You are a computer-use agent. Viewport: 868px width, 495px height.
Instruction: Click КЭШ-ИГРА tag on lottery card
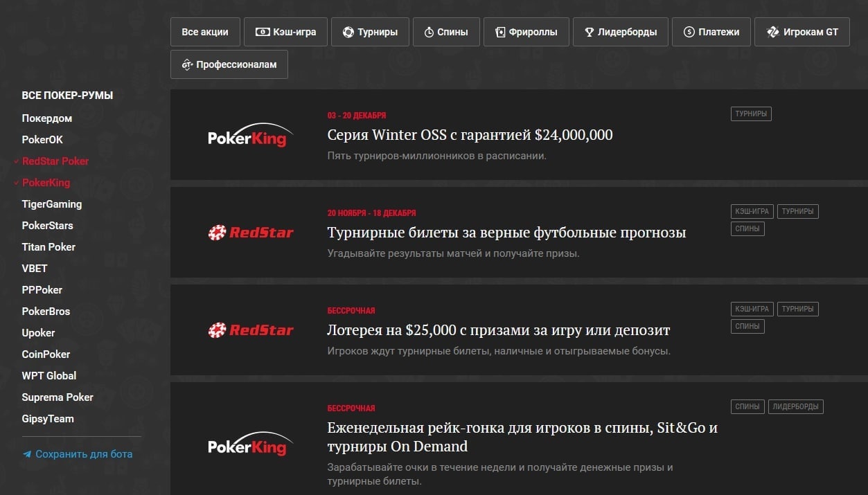point(751,309)
